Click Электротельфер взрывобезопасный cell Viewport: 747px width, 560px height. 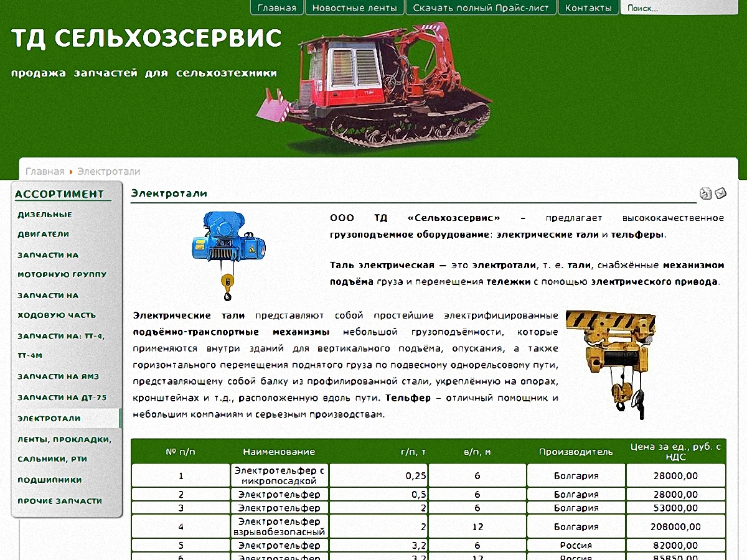coord(280,527)
